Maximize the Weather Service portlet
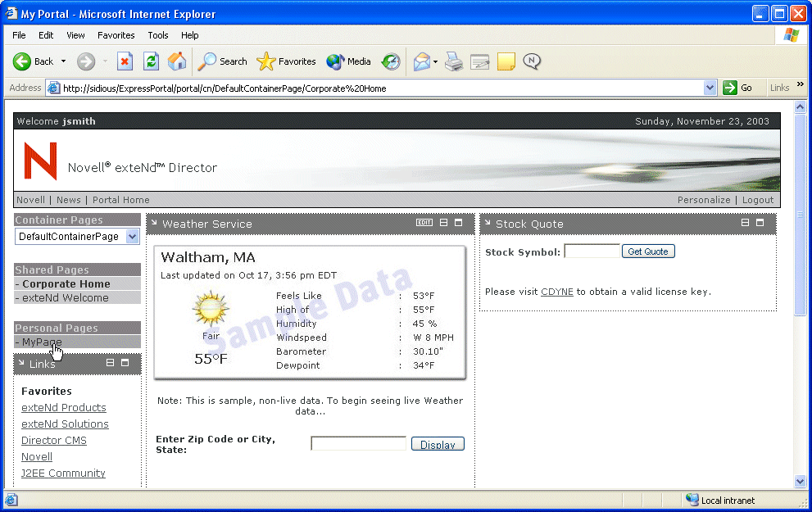 pos(458,223)
